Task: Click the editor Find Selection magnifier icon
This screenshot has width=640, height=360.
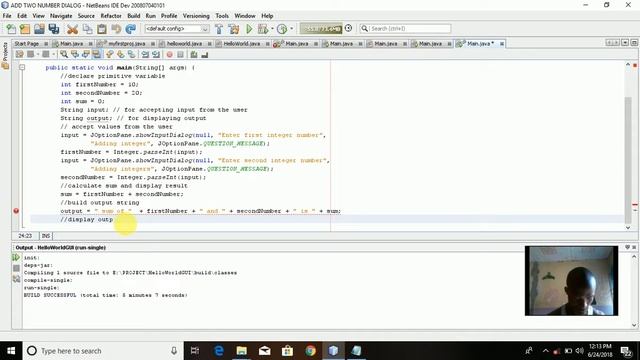Action: coord(64,54)
